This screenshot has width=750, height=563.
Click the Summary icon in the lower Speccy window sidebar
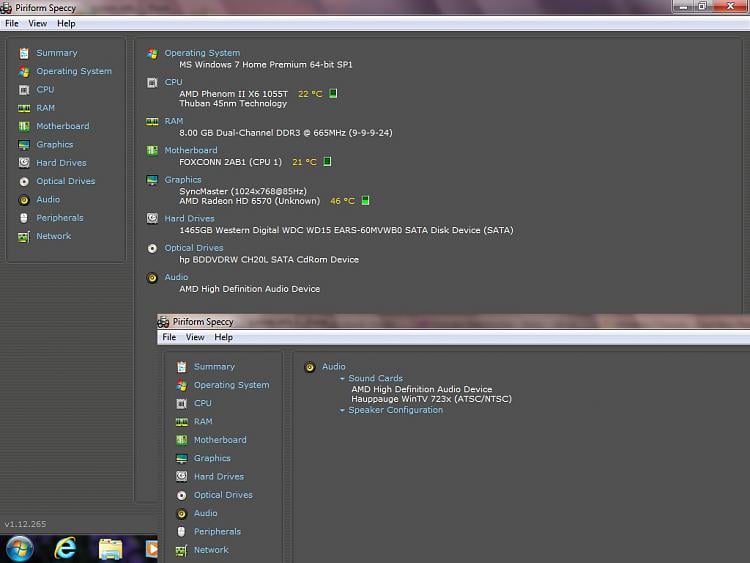[181, 367]
